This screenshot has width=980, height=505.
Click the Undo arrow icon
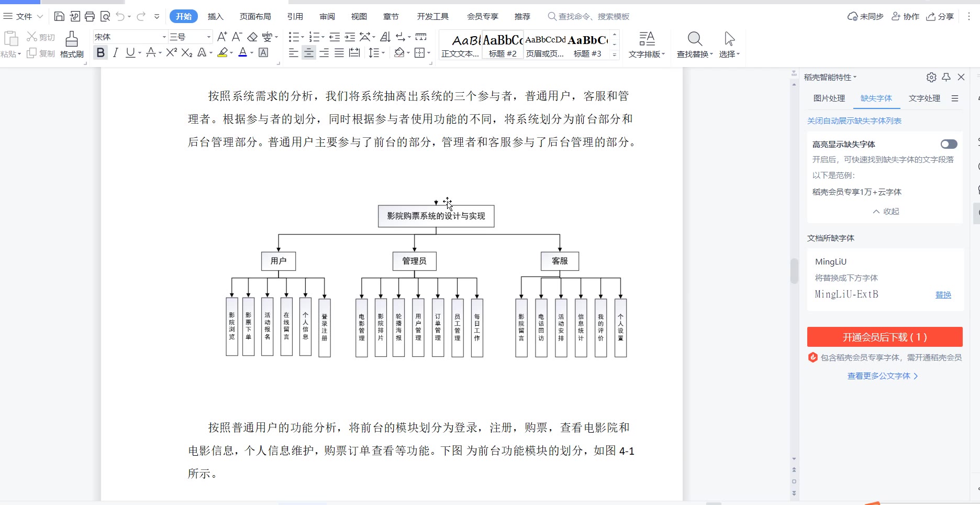120,17
